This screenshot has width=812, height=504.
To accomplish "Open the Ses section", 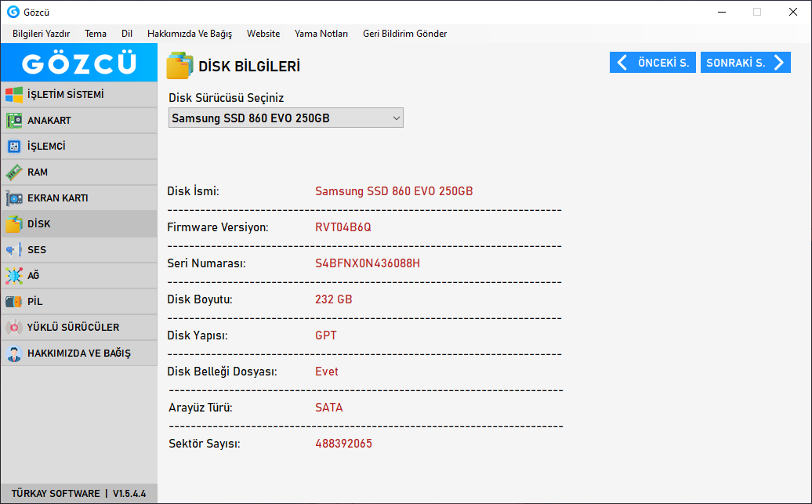I will click(x=79, y=250).
